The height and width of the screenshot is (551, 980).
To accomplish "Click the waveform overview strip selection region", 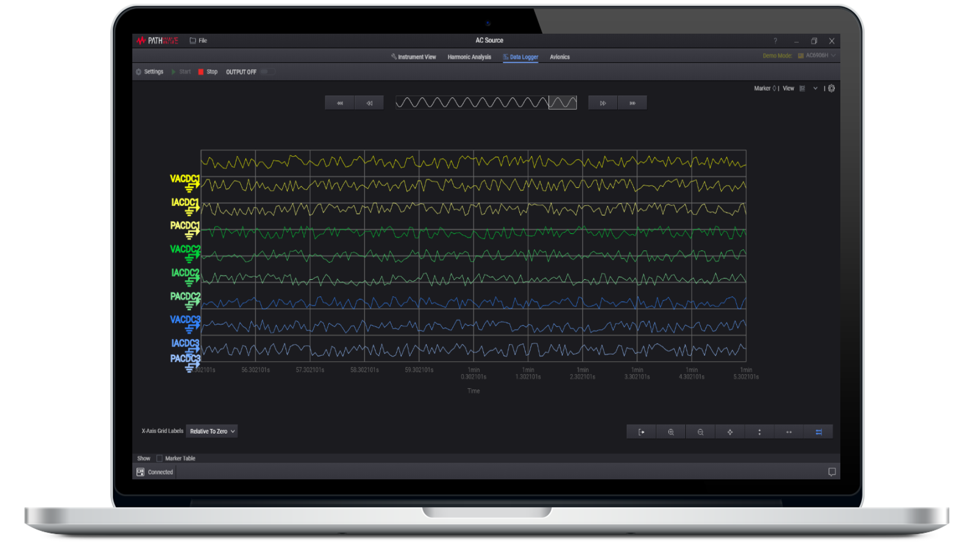I will tap(562, 102).
